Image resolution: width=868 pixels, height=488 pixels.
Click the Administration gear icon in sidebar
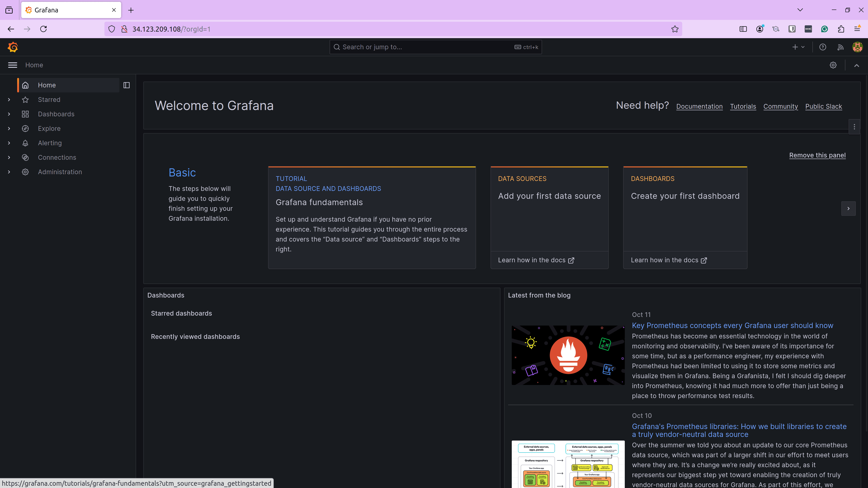click(25, 172)
